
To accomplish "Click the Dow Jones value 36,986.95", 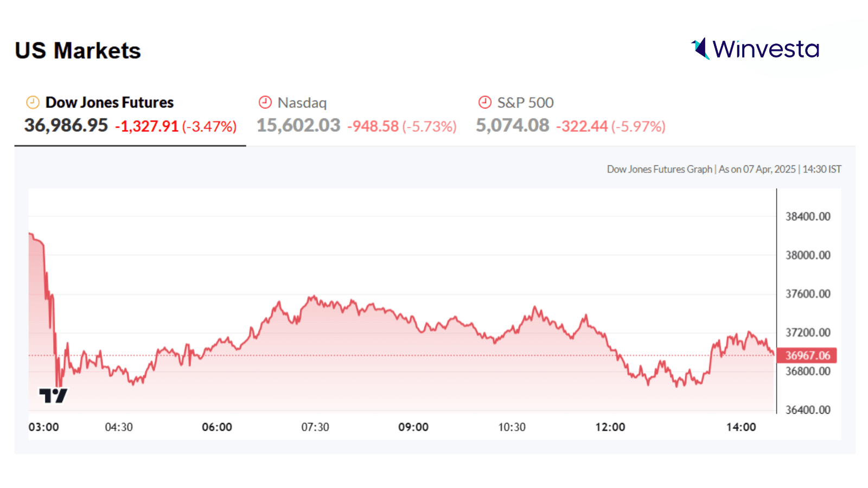I will point(66,126).
